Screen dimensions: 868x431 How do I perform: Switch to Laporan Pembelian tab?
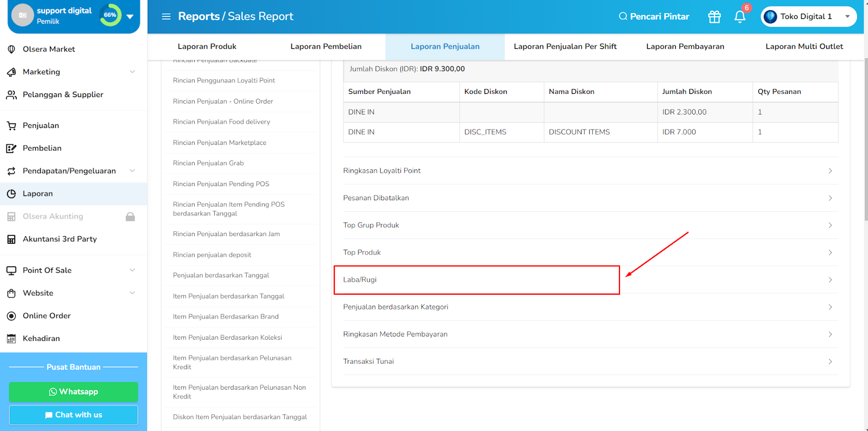[x=326, y=47]
